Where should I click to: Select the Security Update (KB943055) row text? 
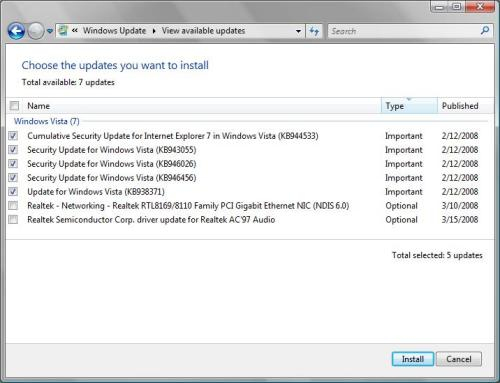pos(112,150)
